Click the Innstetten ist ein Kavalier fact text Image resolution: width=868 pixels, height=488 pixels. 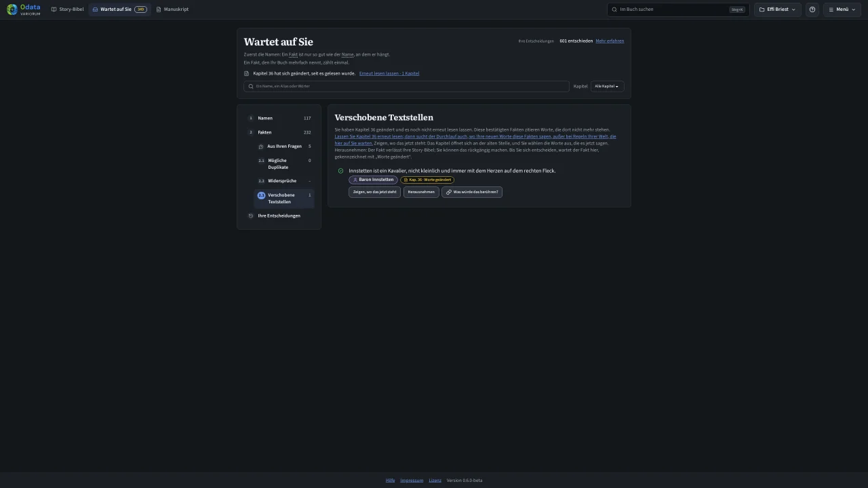click(452, 171)
